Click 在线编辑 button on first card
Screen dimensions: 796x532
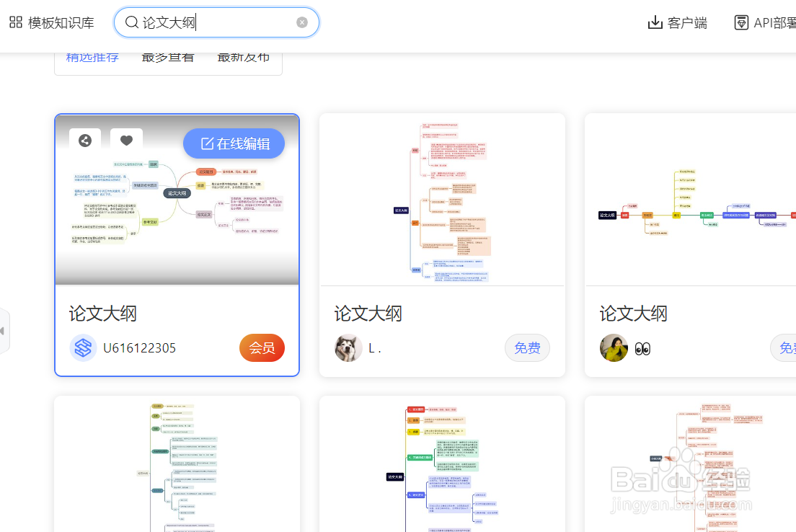(x=234, y=143)
